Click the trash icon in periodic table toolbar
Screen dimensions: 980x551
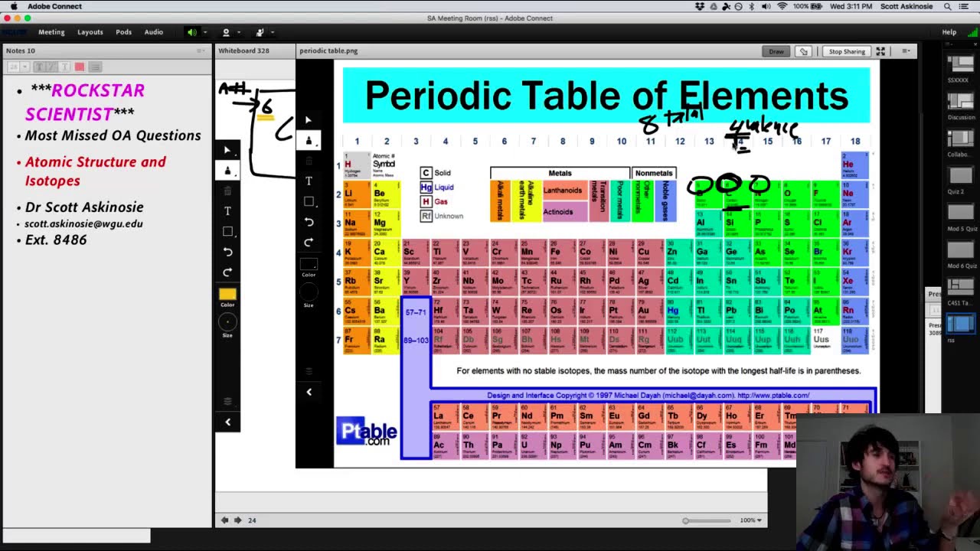[309, 161]
